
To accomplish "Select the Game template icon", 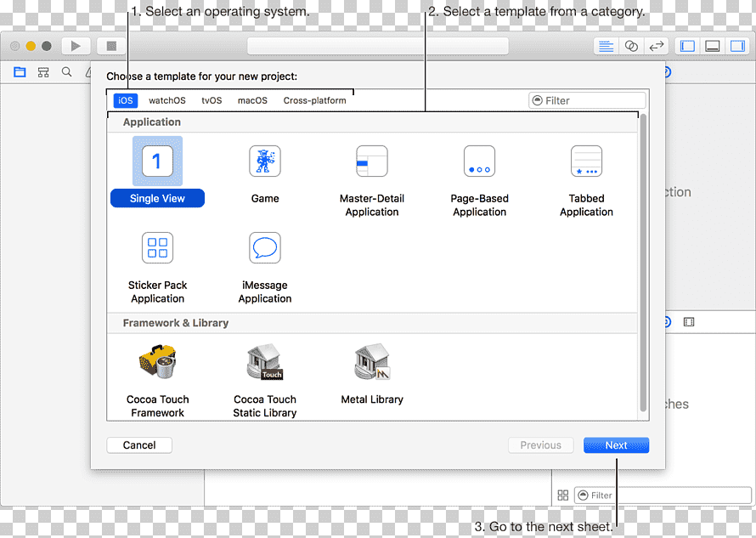I will click(265, 161).
